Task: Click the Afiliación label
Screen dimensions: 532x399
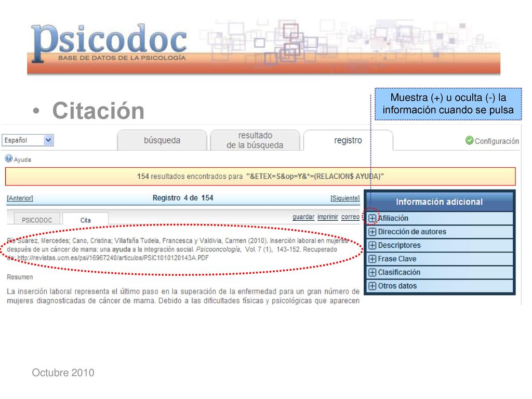Action: pos(393,218)
